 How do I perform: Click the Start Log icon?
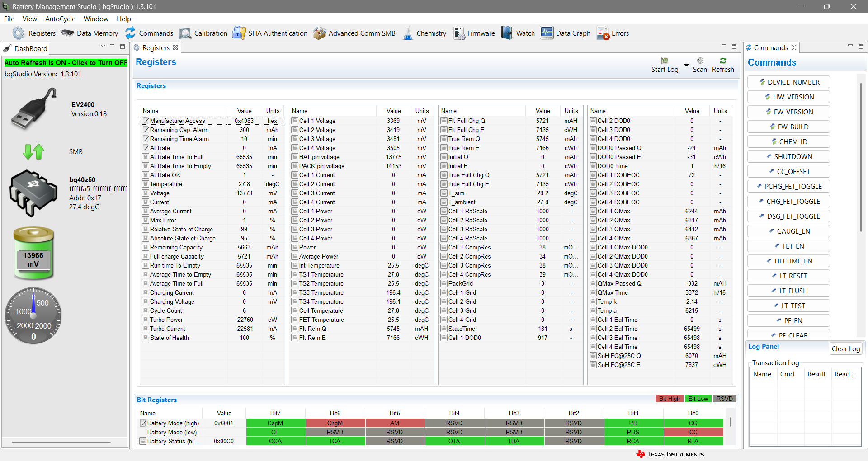665,61
